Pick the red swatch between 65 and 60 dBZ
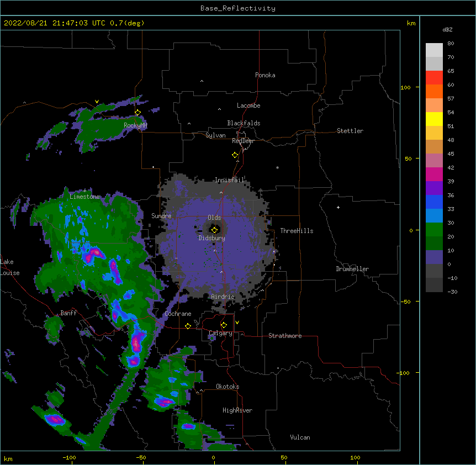Image resolution: width=476 pixels, height=465 pixels. [434, 78]
